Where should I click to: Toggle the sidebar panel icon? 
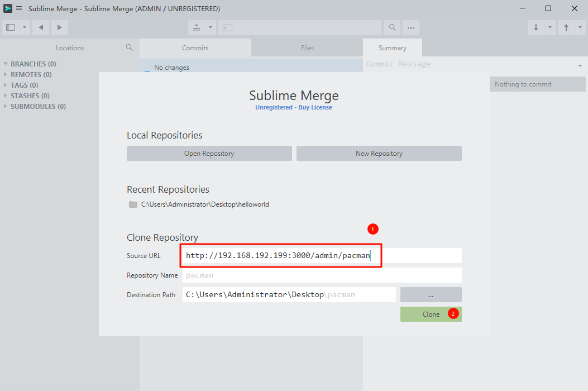pos(11,27)
